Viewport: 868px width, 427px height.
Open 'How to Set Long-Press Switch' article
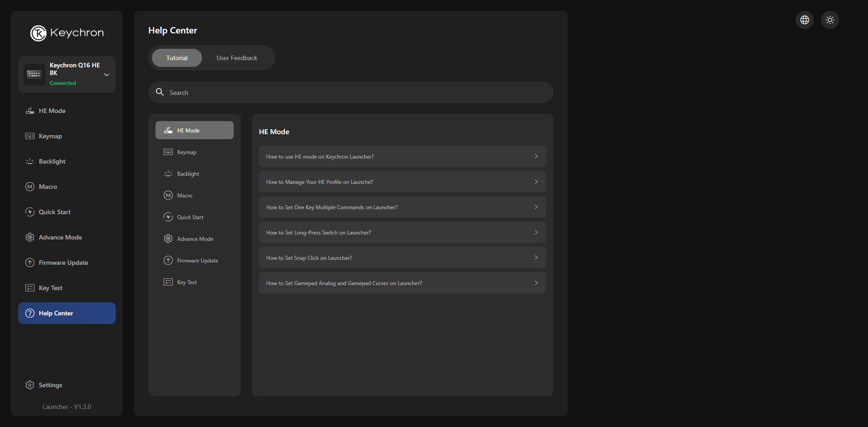tap(402, 233)
